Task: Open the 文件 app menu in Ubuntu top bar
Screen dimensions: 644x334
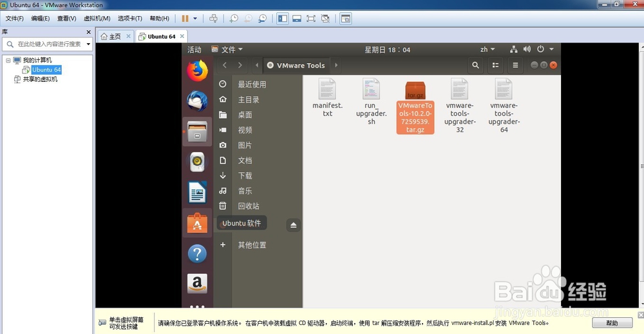Action: click(x=227, y=50)
